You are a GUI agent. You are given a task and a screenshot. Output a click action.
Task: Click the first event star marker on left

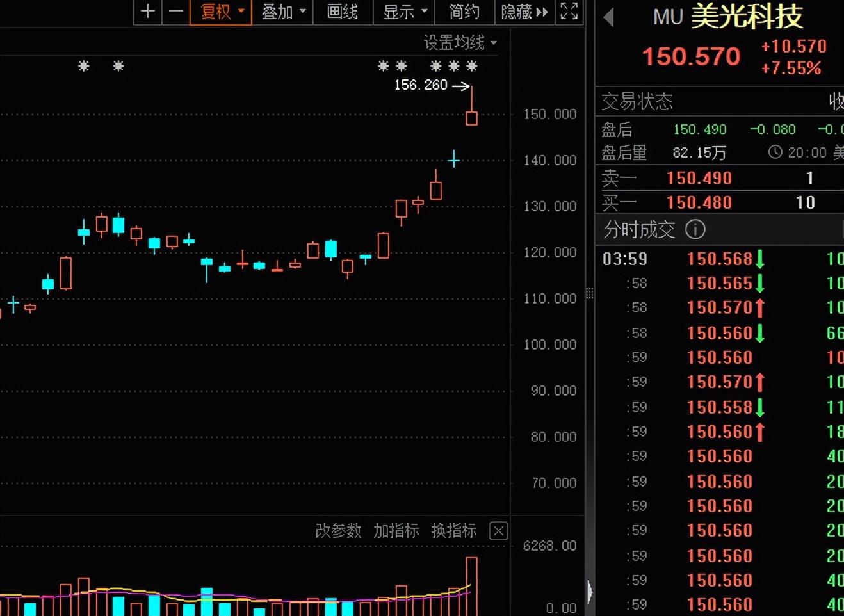pos(83,65)
